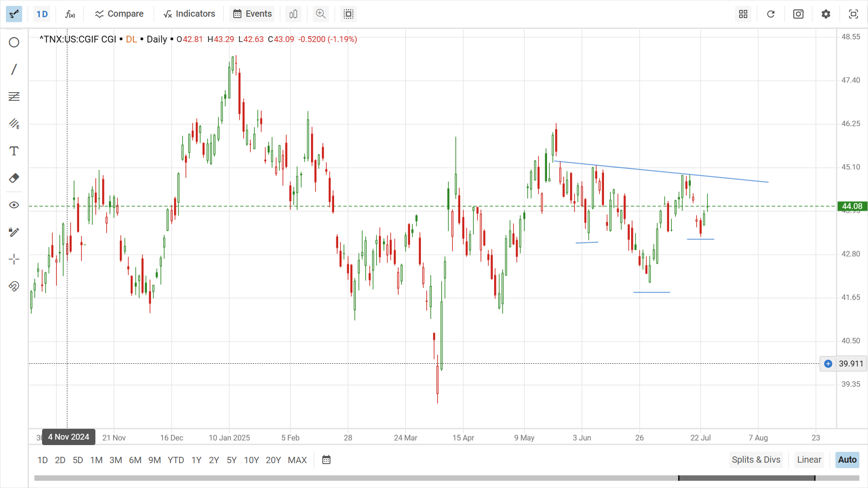Set the range to 2Y
The height and width of the screenshot is (488, 868).
click(x=214, y=460)
